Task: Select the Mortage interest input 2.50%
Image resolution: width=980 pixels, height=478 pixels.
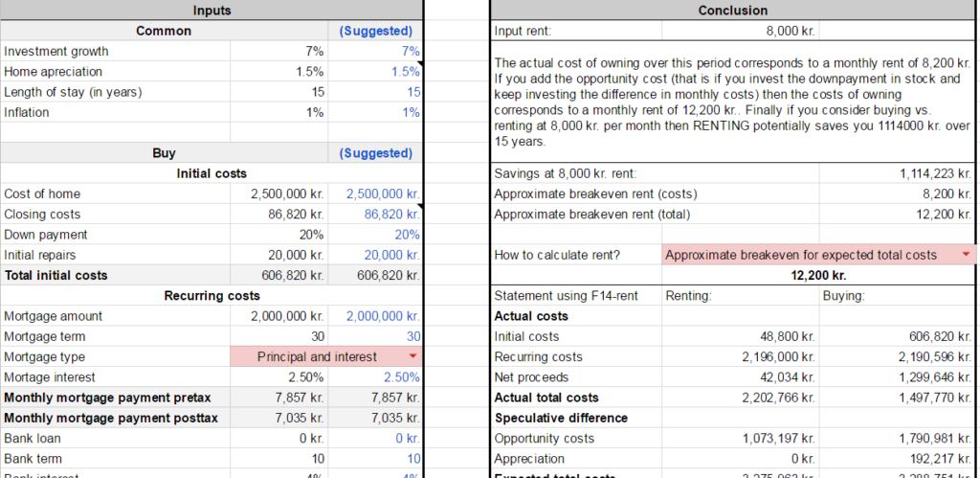Action: pos(278,377)
